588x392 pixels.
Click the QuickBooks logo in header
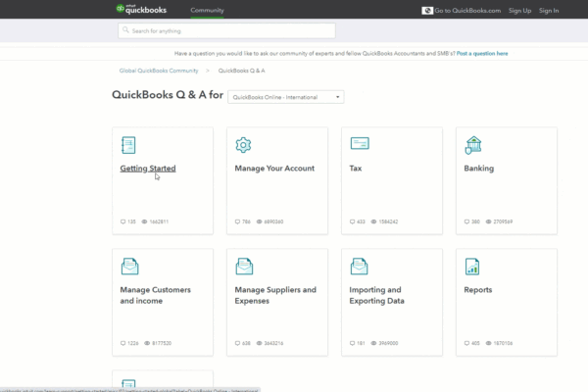(x=141, y=10)
